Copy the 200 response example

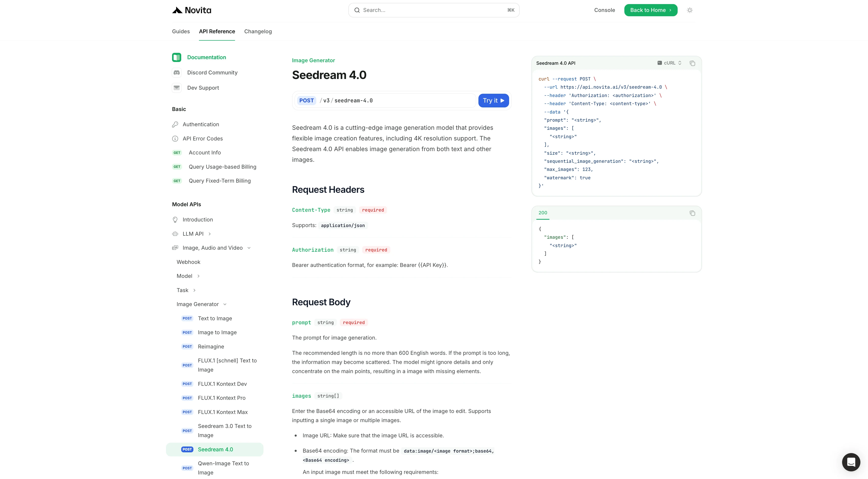pyautogui.click(x=692, y=213)
